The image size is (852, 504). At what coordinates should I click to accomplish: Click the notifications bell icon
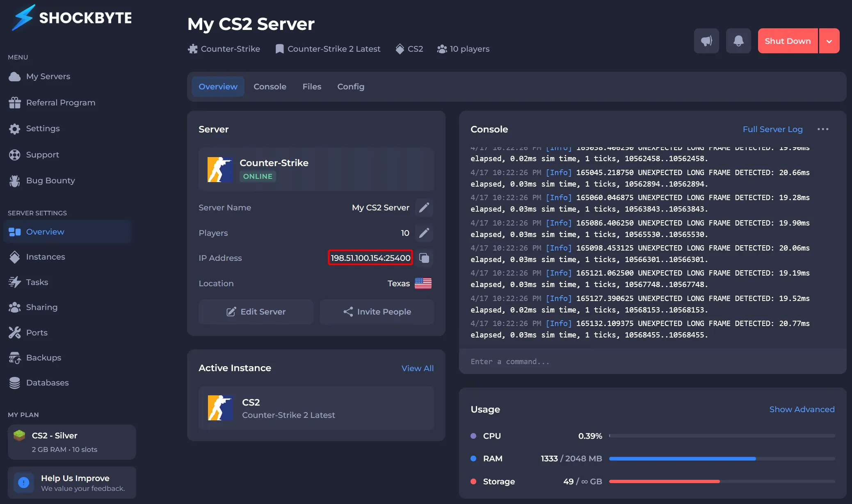point(738,41)
